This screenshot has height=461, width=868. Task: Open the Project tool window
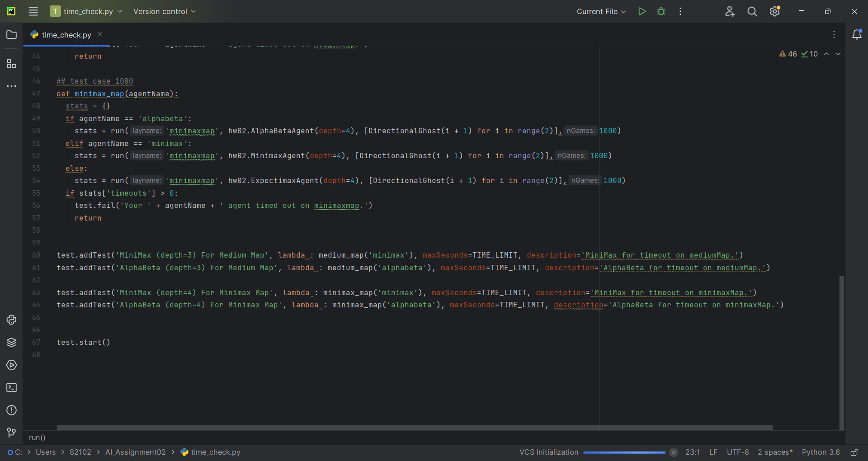point(11,34)
